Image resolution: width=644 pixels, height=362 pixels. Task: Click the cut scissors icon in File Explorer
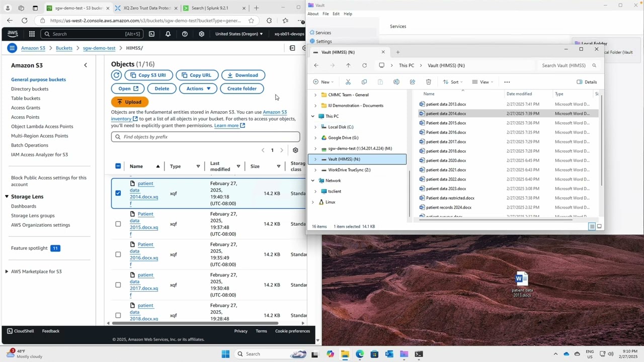coord(348,82)
